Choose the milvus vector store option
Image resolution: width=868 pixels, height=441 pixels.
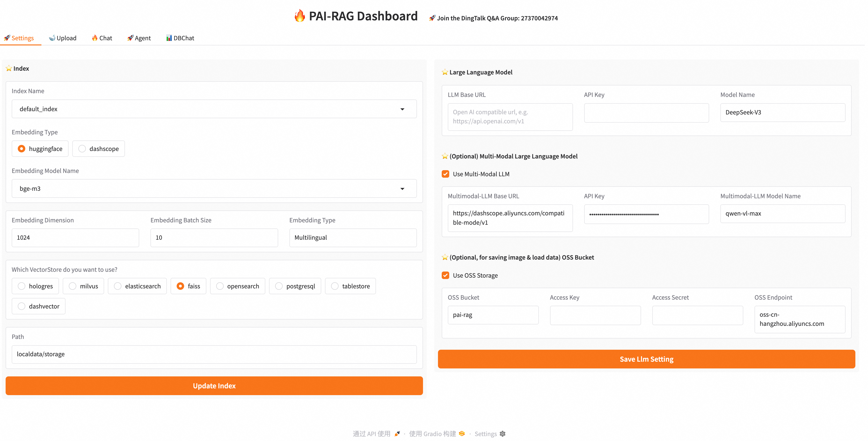73,286
